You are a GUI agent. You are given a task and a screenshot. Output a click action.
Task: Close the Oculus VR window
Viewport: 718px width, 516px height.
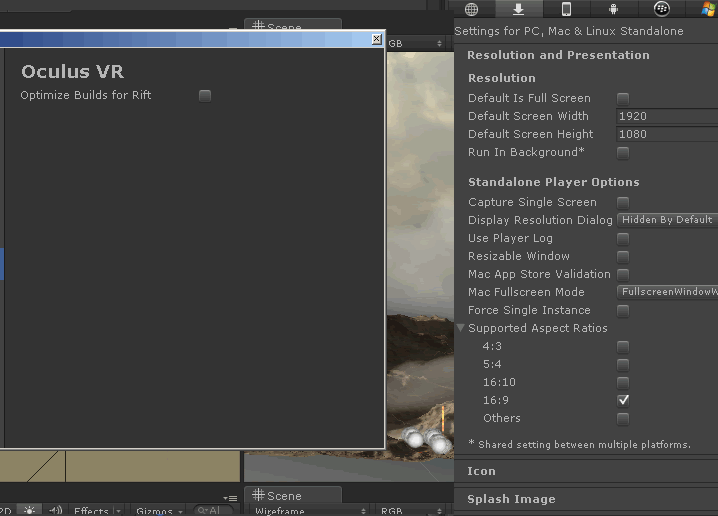pyautogui.click(x=376, y=39)
